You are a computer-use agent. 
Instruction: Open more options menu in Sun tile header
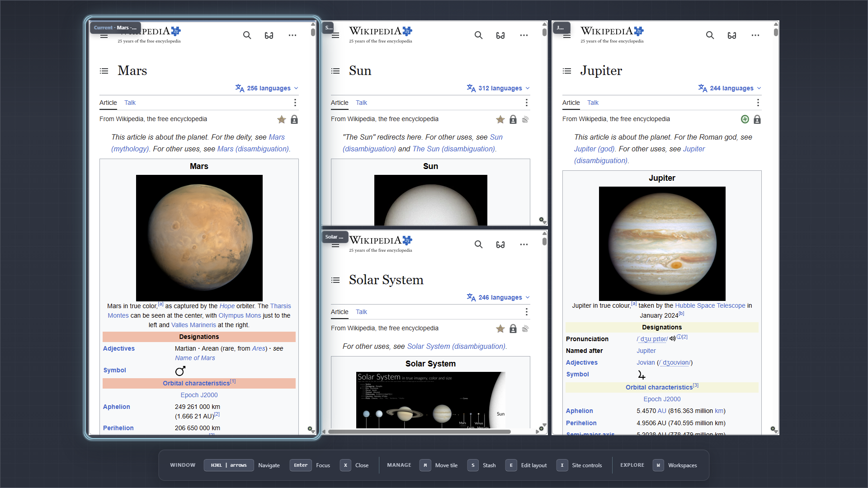click(x=524, y=35)
